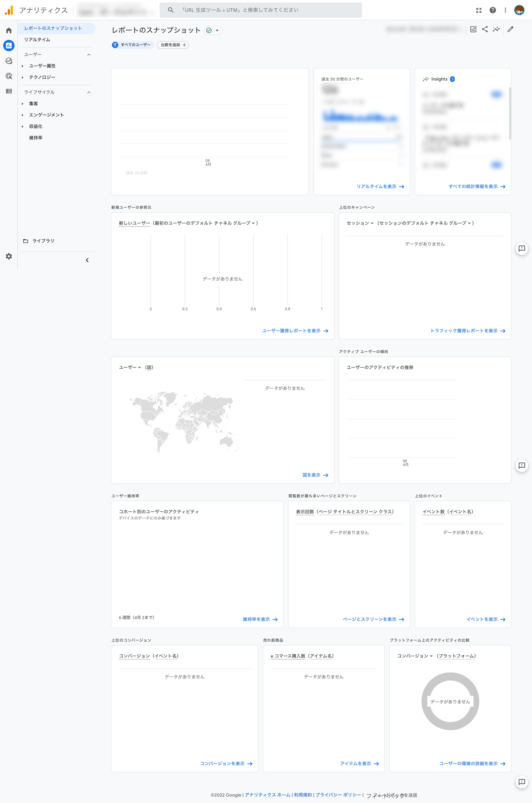The width and height of the screenshot is (532, 803).
Task: Expand the テクノロジー tree item
Action: 22,77
